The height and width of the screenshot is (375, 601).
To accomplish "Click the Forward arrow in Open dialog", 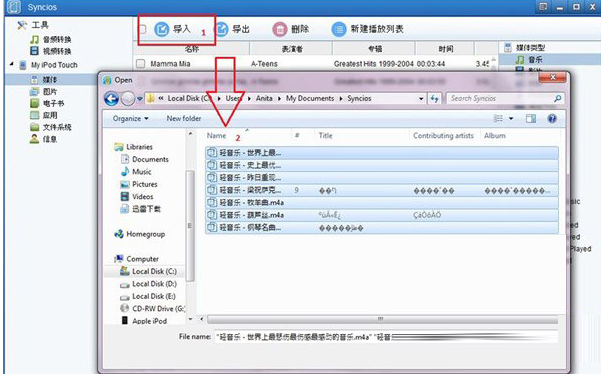I will point(128,99).
